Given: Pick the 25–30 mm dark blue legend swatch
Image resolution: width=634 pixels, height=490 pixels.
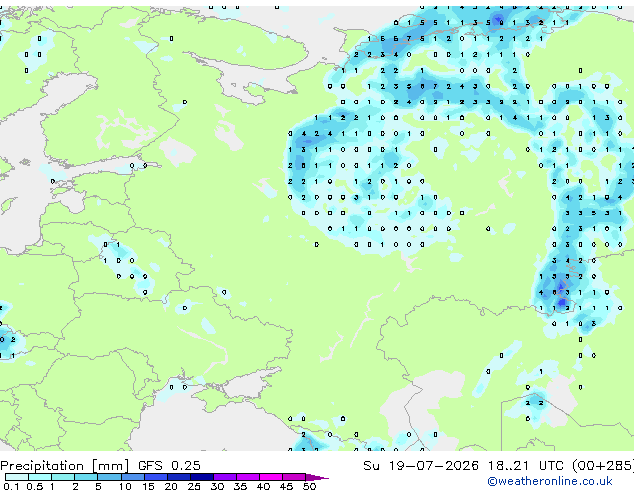Looking at the screenshot, I should (x=202, y=477).
